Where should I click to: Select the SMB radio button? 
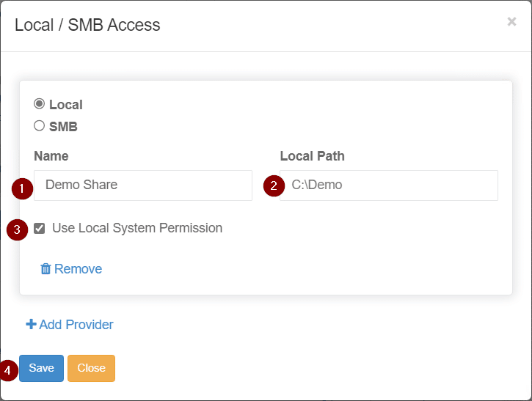coord(40,125)
